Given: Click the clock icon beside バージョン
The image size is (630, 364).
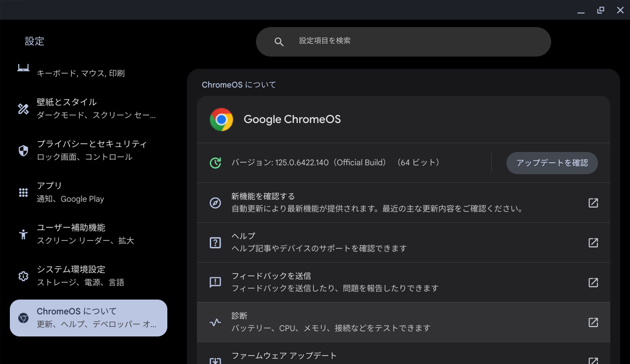Looking at the screenshot, I should pyautogui.click(x=215, y=162).
